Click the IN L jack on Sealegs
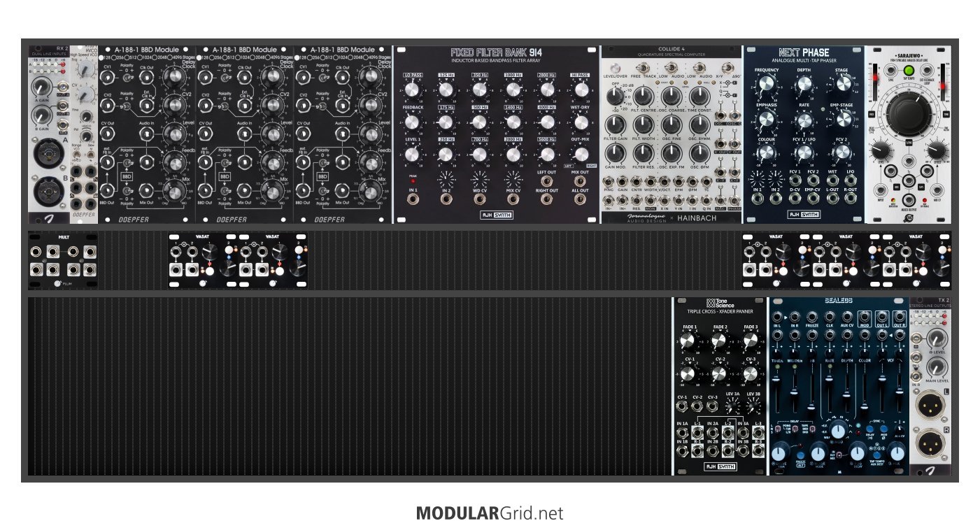The width and height of the screenshot is (980, 528). (x=777, y=317)
